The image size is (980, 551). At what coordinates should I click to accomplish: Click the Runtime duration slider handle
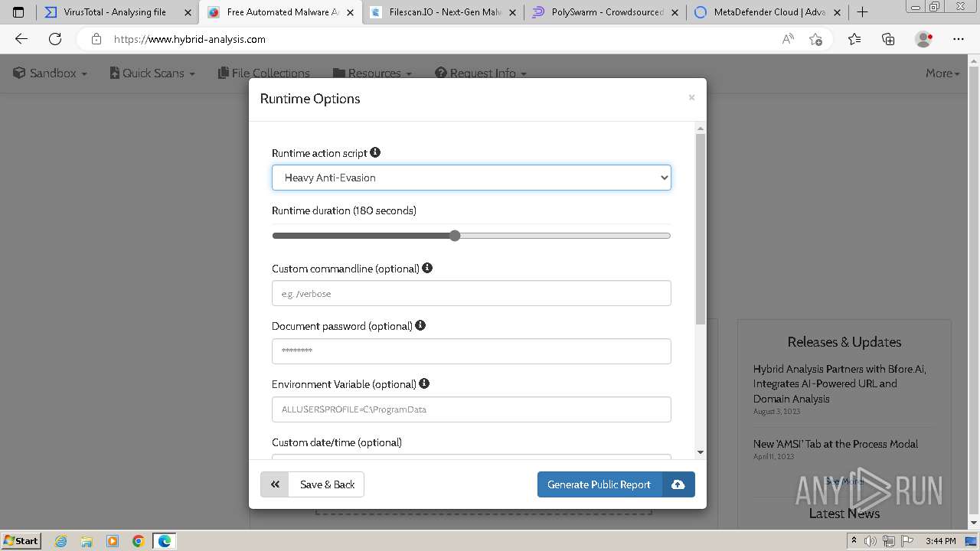455,236
